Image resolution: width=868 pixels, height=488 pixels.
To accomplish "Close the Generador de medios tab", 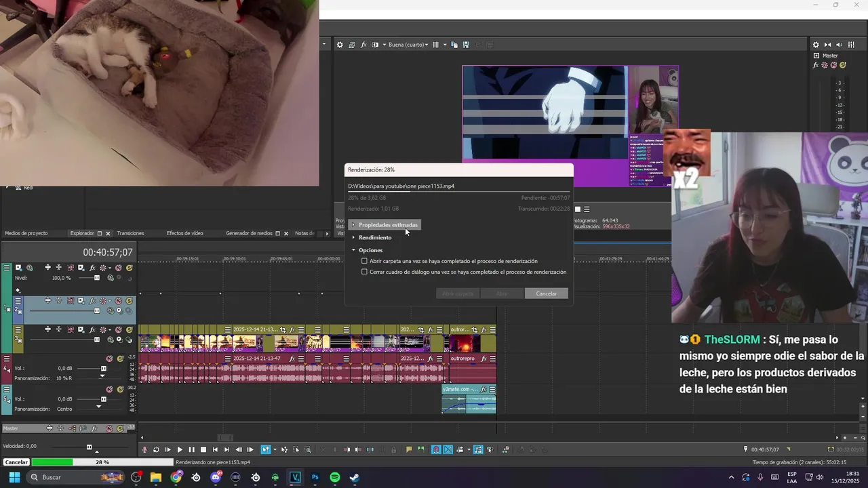I will point(286,233).
